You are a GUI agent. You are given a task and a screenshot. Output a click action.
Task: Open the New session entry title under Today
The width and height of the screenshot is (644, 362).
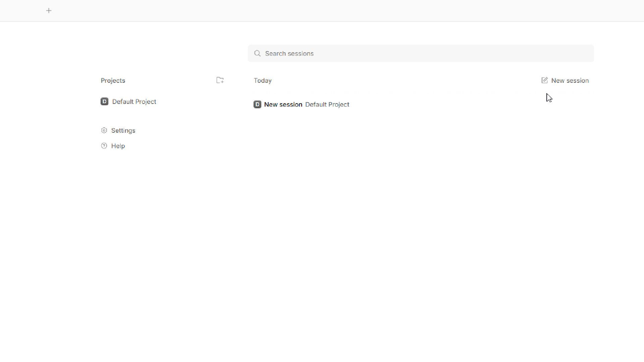pos(283,105)
